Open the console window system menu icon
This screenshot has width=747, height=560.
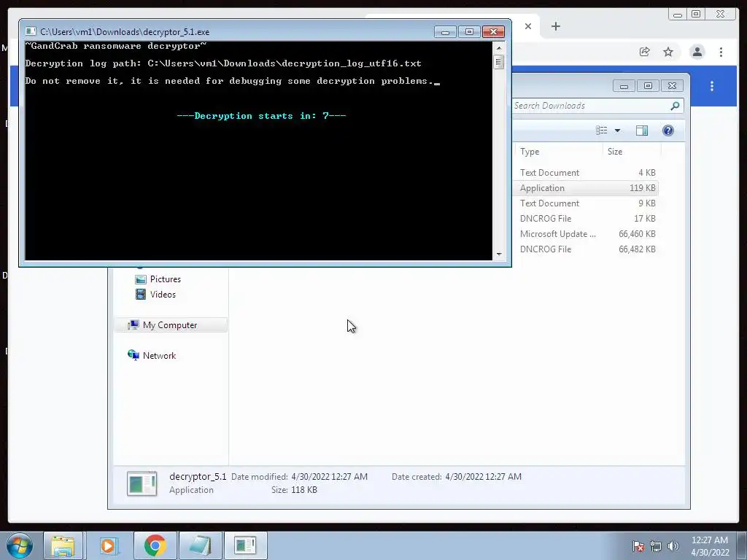(31, 31)
